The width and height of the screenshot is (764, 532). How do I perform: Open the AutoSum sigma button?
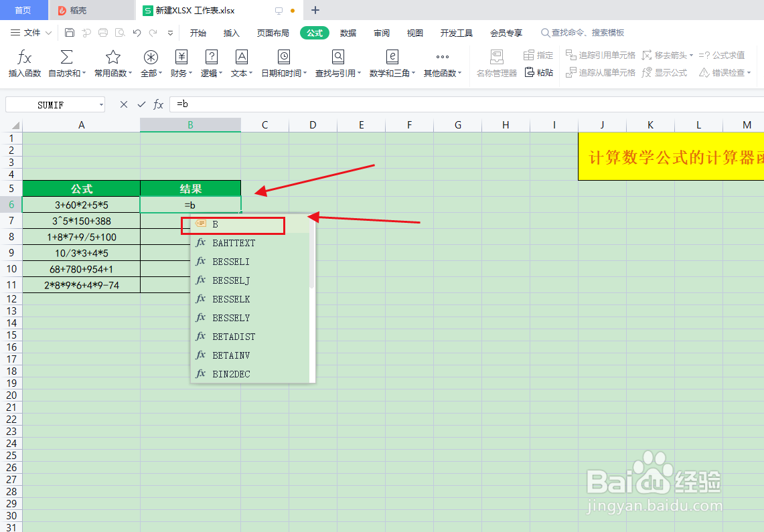tap(67, 57)
